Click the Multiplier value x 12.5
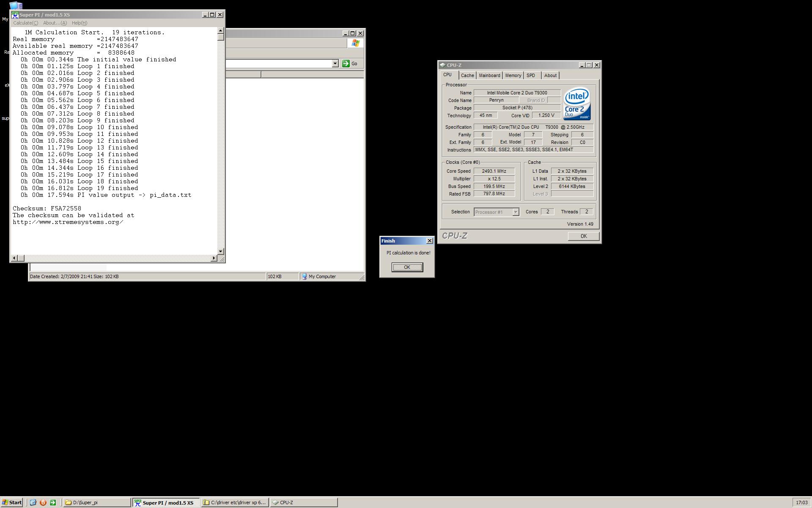812x508 pixels. [x=494, y=179]
